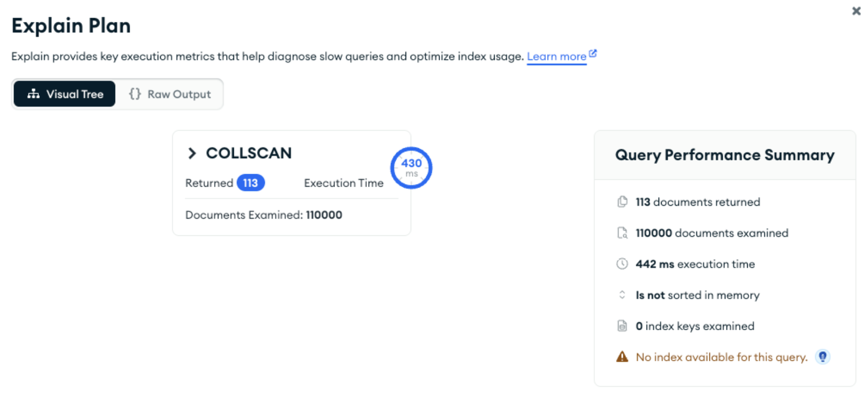Click the No index available warning text
This screenshot has height=396, width=868.
(x=721, y=357)
